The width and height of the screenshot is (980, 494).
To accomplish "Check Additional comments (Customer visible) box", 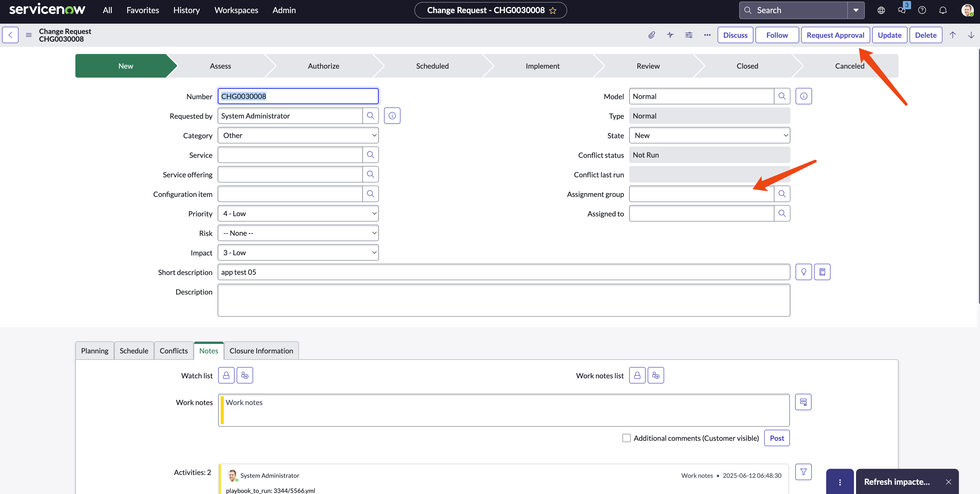I will tap(626, 438).
